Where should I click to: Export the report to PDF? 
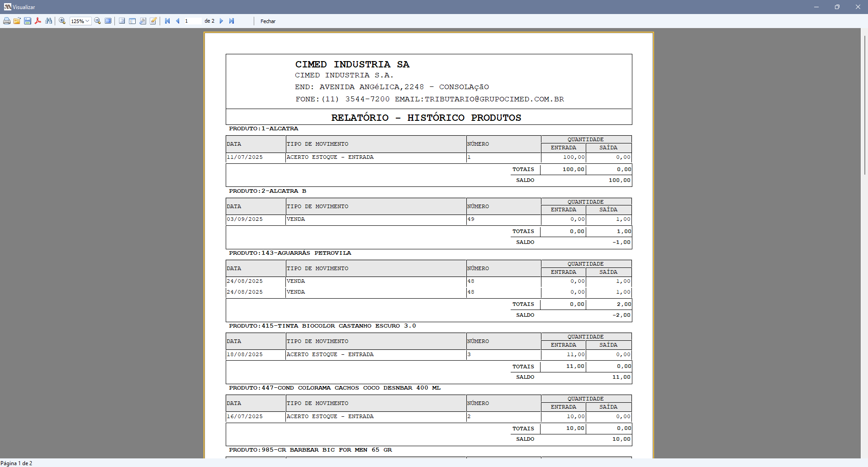tap(38, 21)
